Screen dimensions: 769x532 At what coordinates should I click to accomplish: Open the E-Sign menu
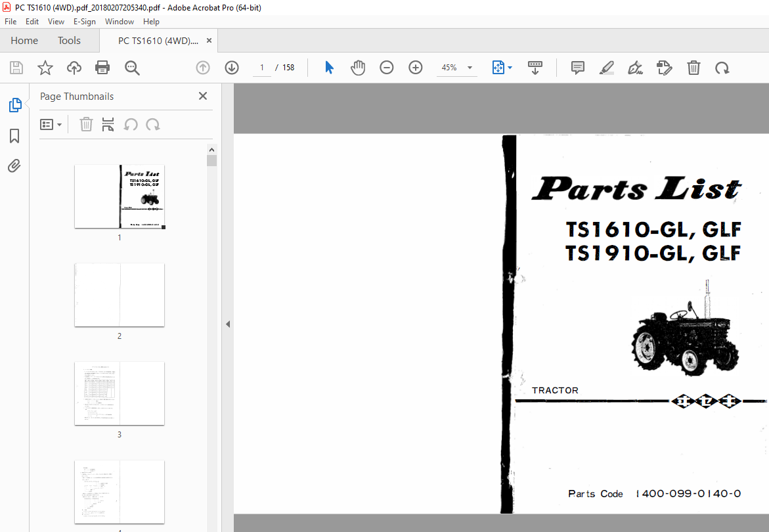click(84, 22)
